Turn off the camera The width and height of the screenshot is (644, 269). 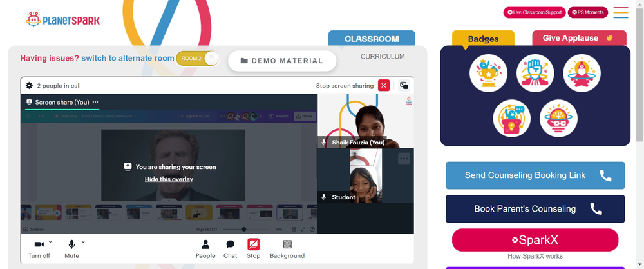[x=39, y=249]
